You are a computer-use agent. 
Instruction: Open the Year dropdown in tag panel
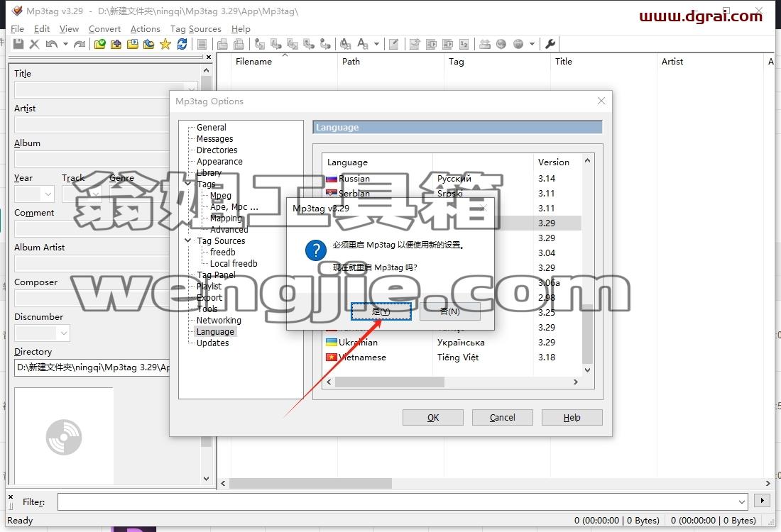click(x=48, y=194)
